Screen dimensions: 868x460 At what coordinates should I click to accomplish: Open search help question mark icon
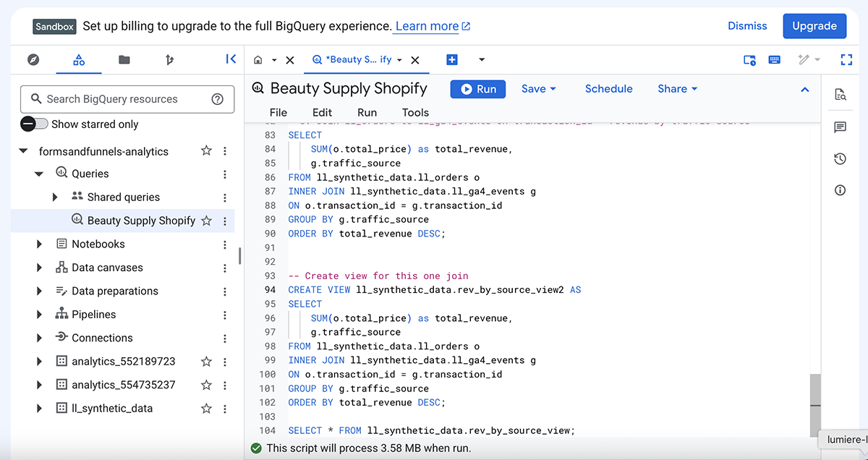click(x=217, y=99)
